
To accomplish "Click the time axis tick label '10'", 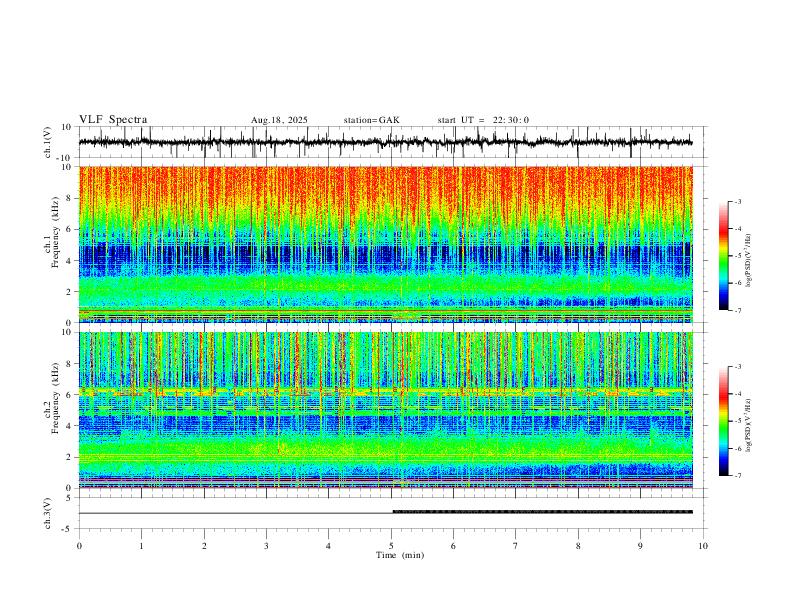I will tap(703, 546).
